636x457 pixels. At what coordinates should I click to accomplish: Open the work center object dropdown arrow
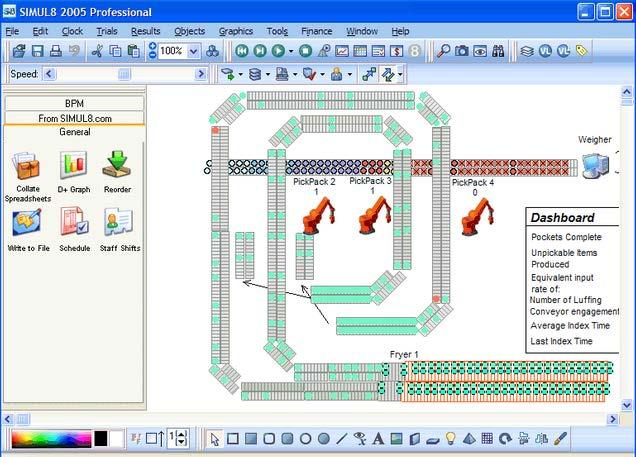295,74
